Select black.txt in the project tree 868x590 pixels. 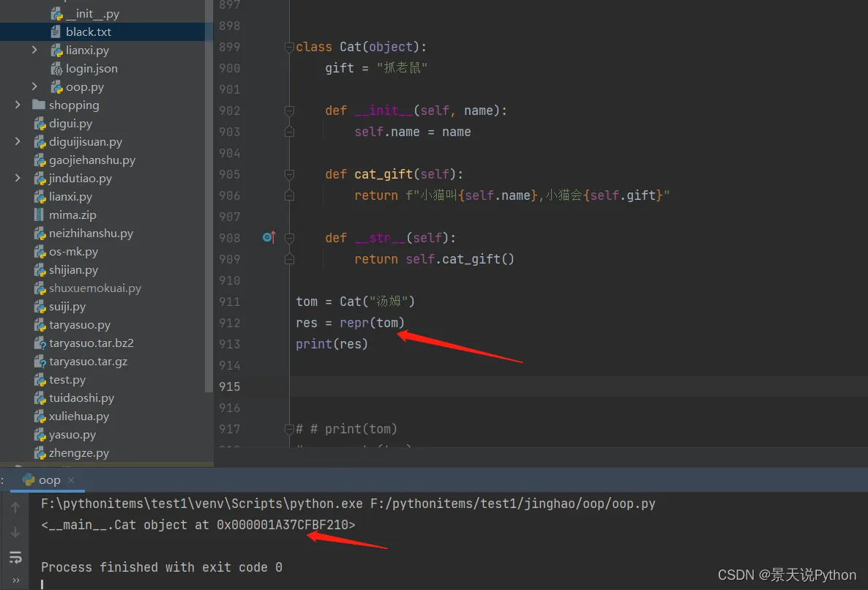tap(88, 32)
